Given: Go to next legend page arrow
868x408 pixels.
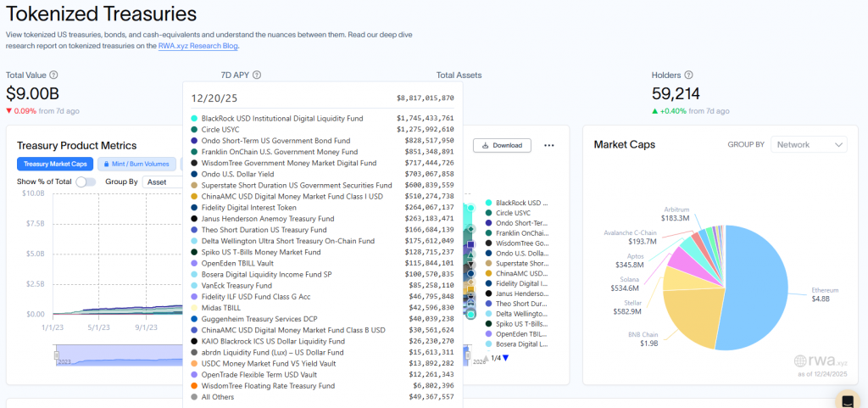Looking at the screenshot, I should pyautogui.click(x=505, y=358).
